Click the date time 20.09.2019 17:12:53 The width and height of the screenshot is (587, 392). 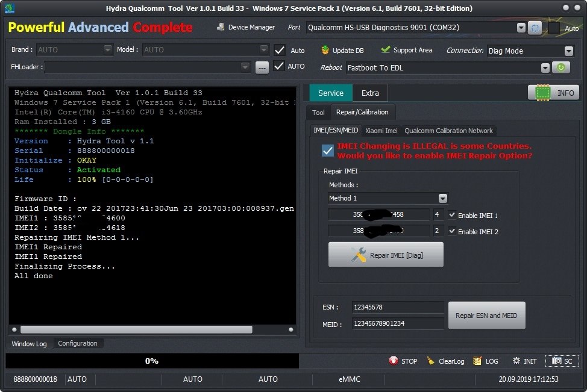click(528, 379)
